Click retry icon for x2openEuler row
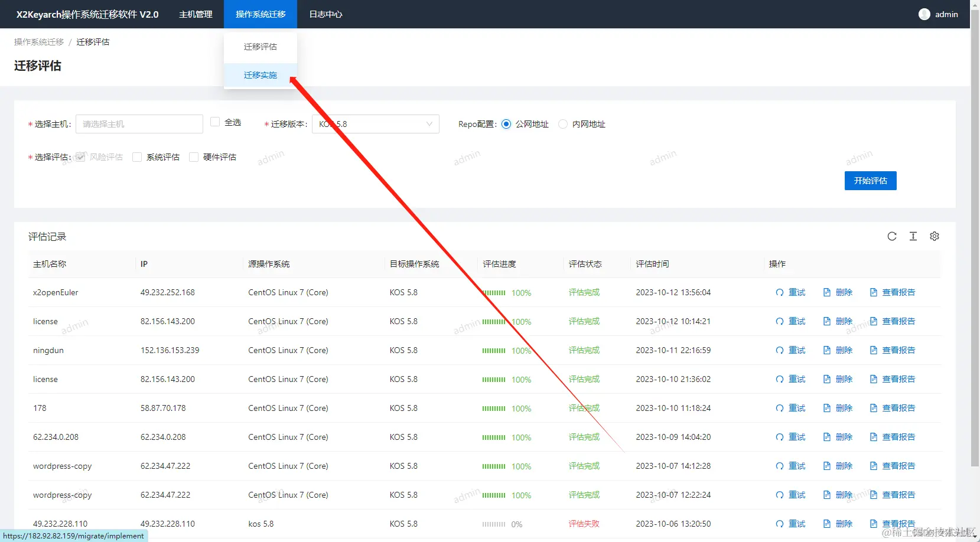980x542 pixels. tap(780, 292)
